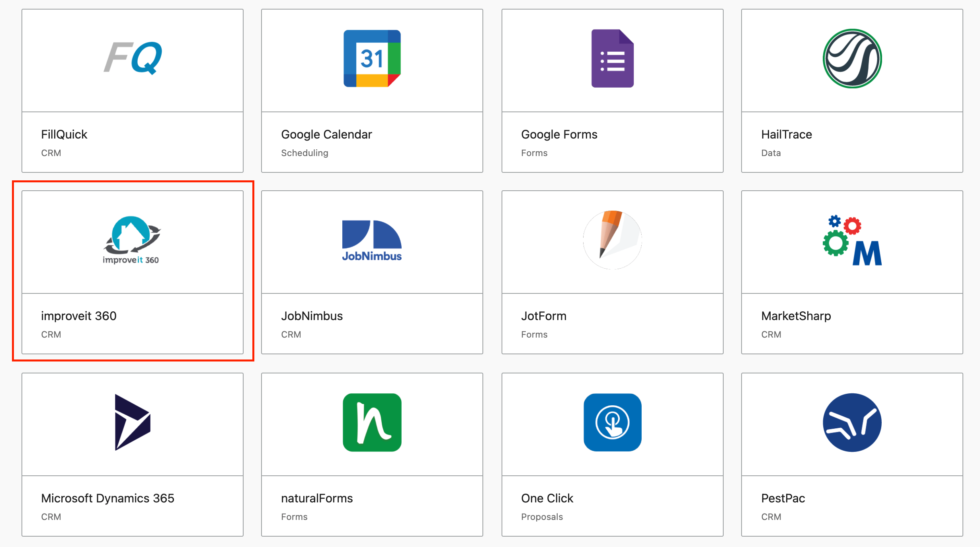
Task: Select the MarketSharp title text
Action: click(796, 316)
